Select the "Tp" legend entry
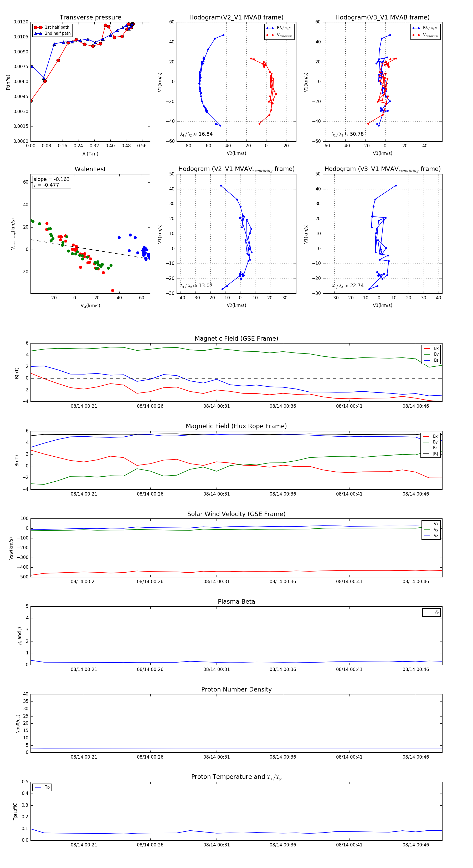Image resolution: width=473 pixels, height=868 pixels. click(x=42, y=787)
